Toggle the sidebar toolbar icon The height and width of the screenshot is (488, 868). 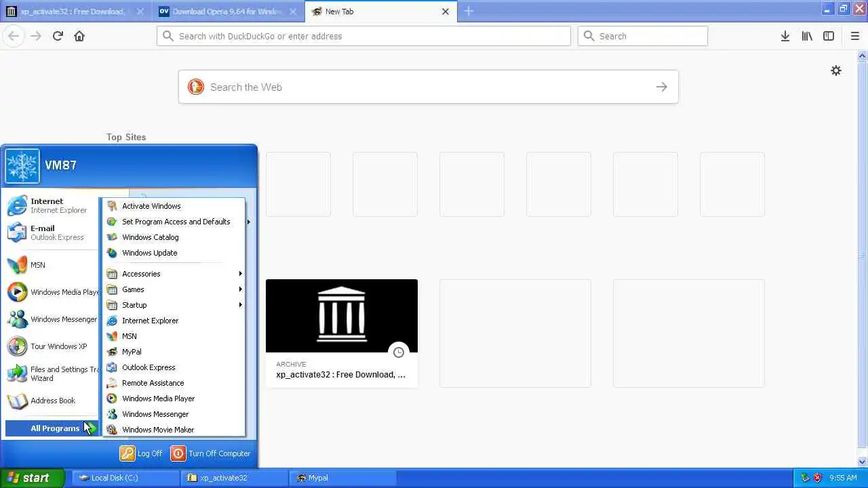(x=829, y=36)
